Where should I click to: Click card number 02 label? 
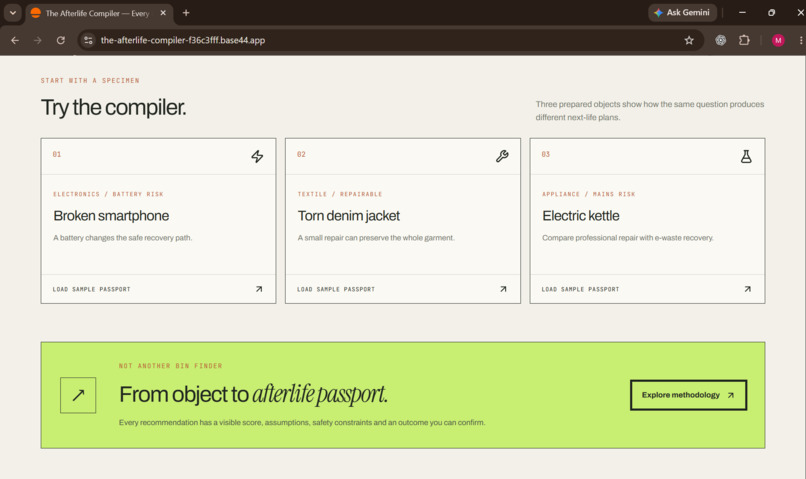tap(301, 154)
